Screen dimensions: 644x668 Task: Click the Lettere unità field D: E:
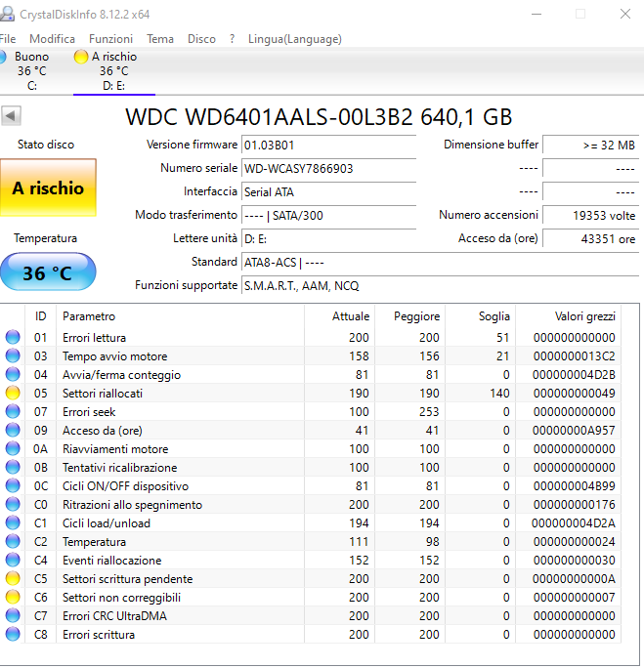coord(328,239)
